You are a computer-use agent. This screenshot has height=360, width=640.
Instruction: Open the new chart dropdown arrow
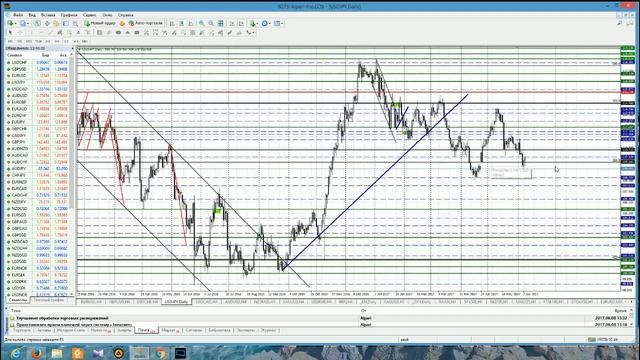16,24
